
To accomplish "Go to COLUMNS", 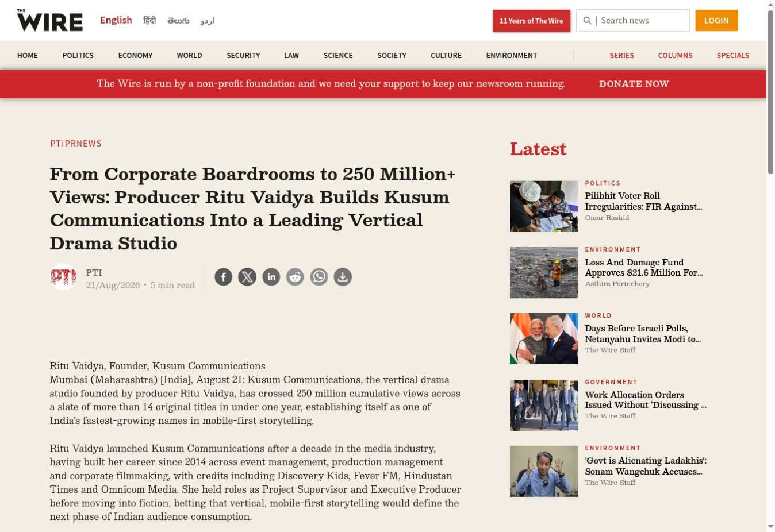I will (x=676, y=56).
